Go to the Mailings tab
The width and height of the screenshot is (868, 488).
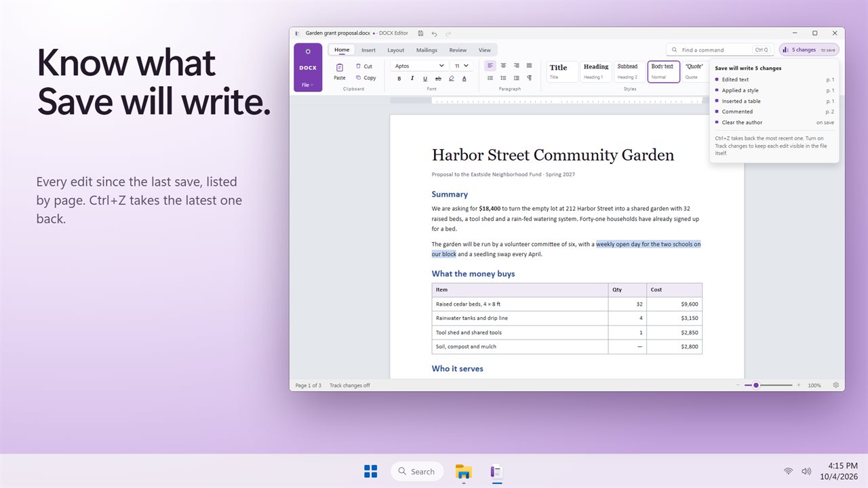point(427,50)
